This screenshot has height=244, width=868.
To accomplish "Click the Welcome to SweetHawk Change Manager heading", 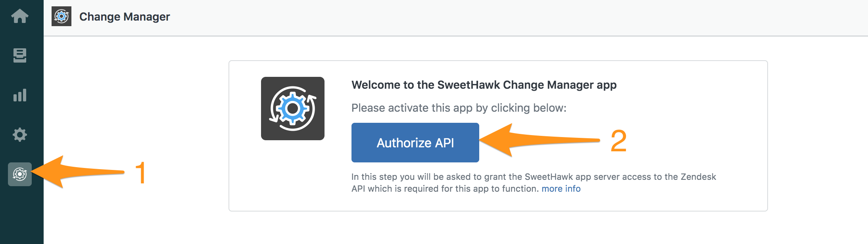I will tap(484, 85).
